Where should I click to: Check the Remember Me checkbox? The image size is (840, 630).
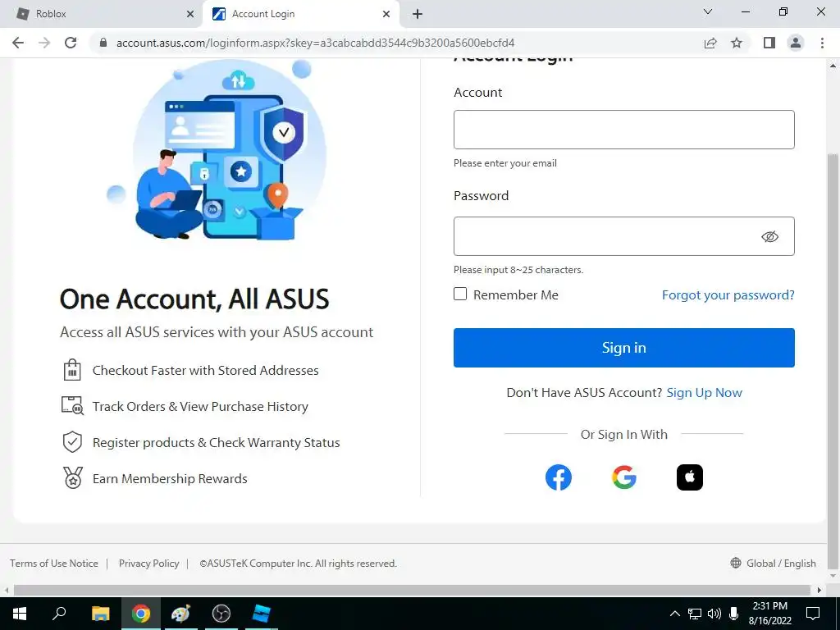point(460,294)
